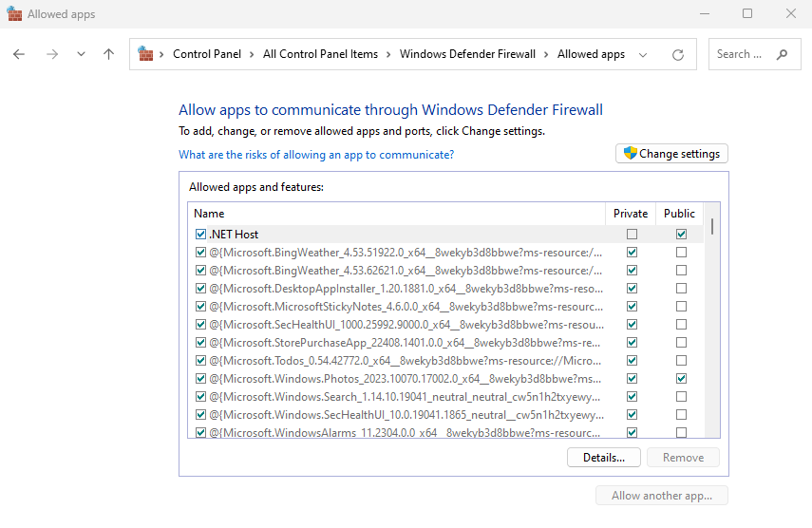This screenshot has width=812, height=528.
Task: Toggle Private for BingWeather 4.53.51922.0
Action: click(x=632, y=253)
